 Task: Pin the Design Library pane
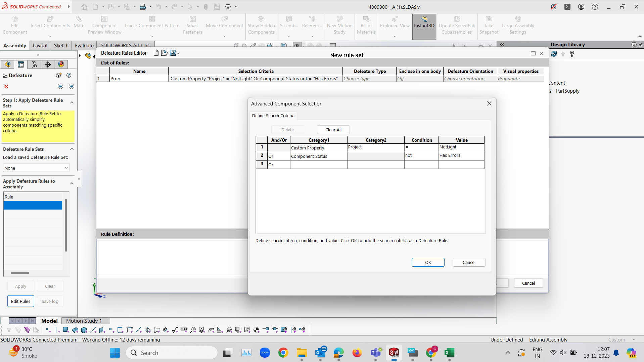pyautogui.click(x=641, y=45)
